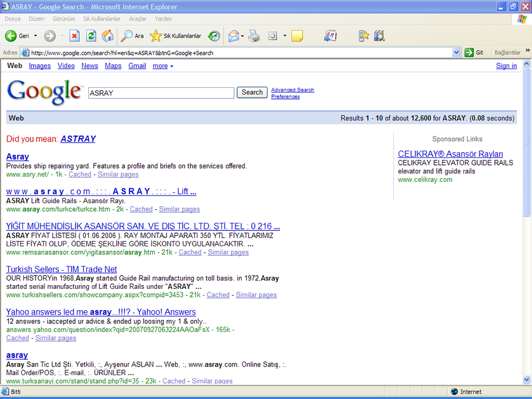Switch to Google Maps tab

pyautogui.click(x=113, y=66)
